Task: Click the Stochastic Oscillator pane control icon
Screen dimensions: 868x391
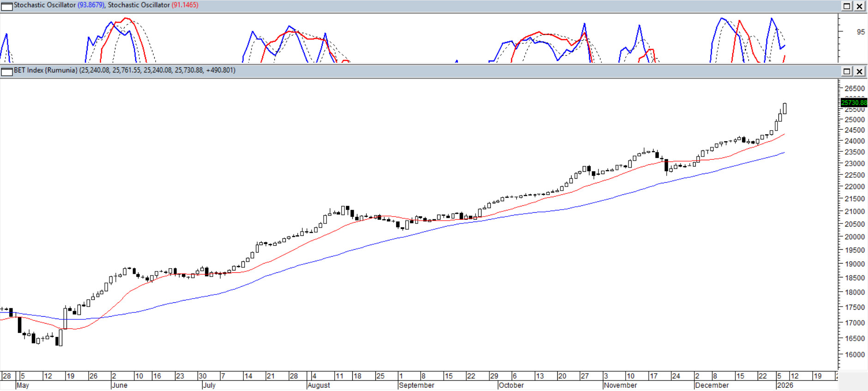Action: tap(7, 6)
